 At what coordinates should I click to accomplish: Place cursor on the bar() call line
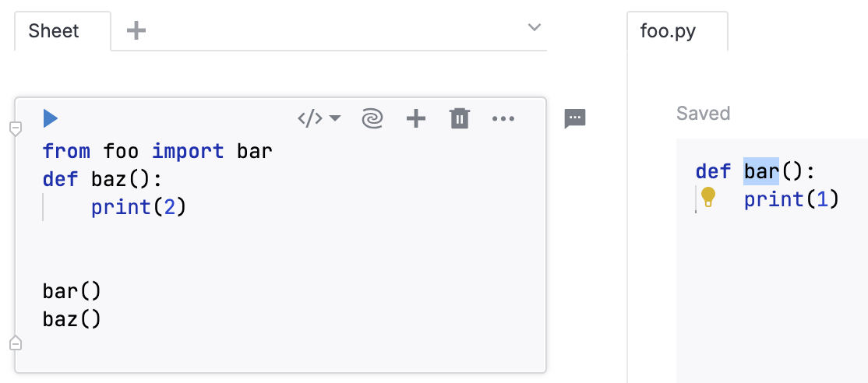coord(72,291)
